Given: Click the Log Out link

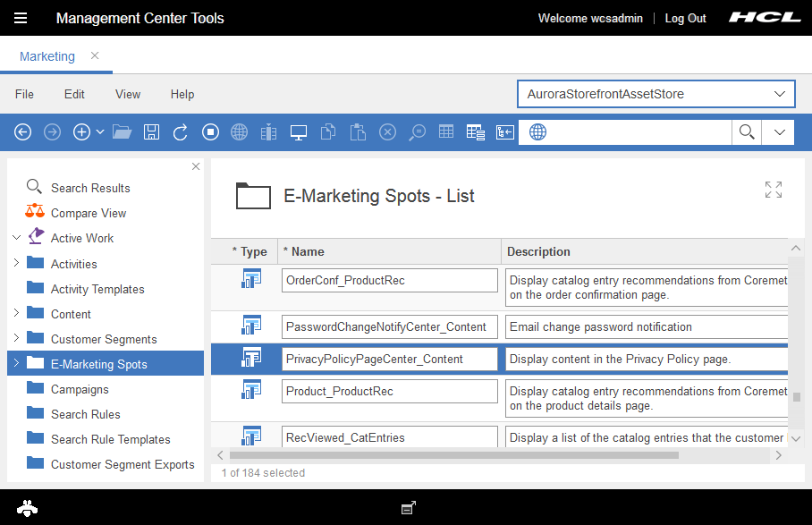Looking at the screenshot, I should pyautogui.click(x=685, y=18).
